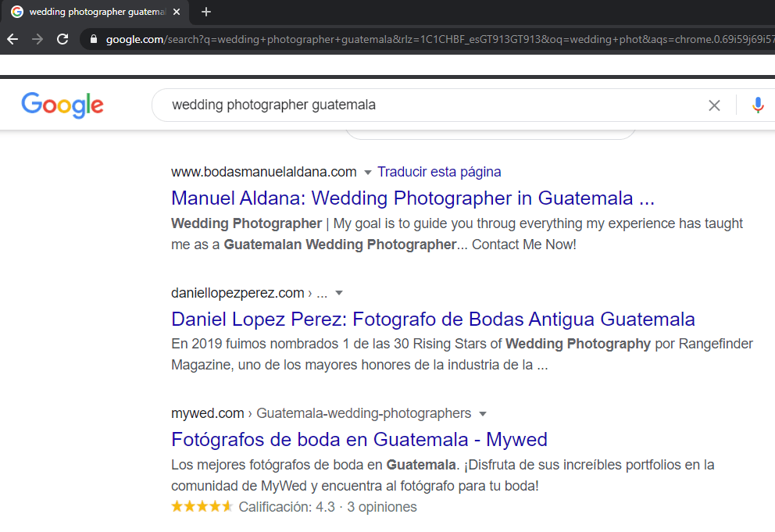This screenshot has height=532, width=775.
Task: Expand the arrow next to www.bodasmanuelaldana.com
Action: point(367,173)
